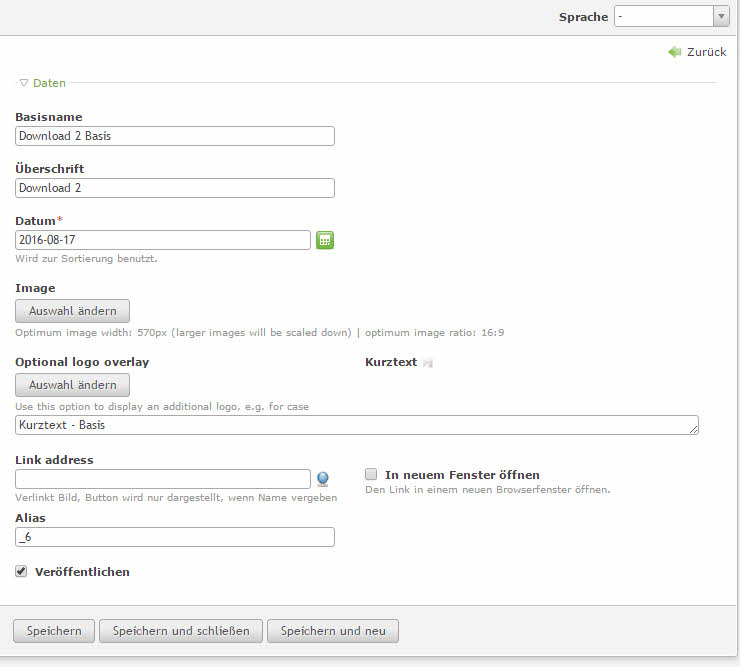740x667 pixels.
Task: Click Speichern und neu
Action: [332, 631]
